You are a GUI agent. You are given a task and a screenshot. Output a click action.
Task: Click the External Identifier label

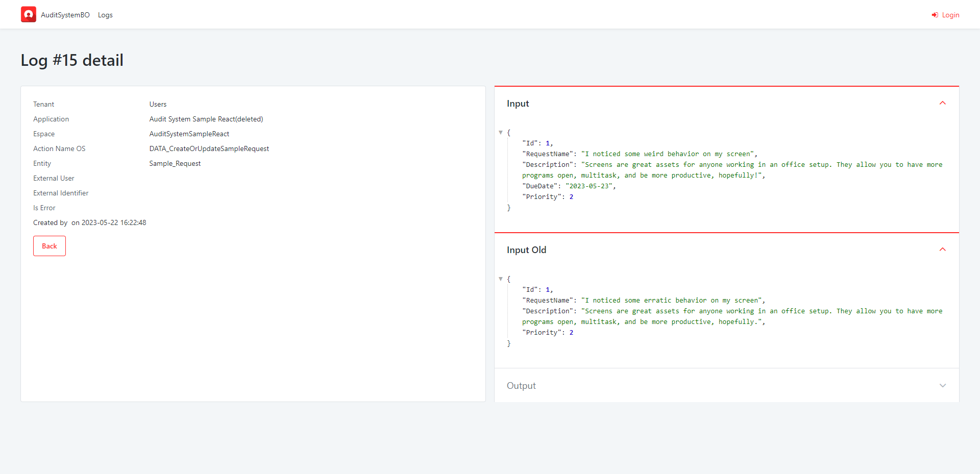coord(61,193)
